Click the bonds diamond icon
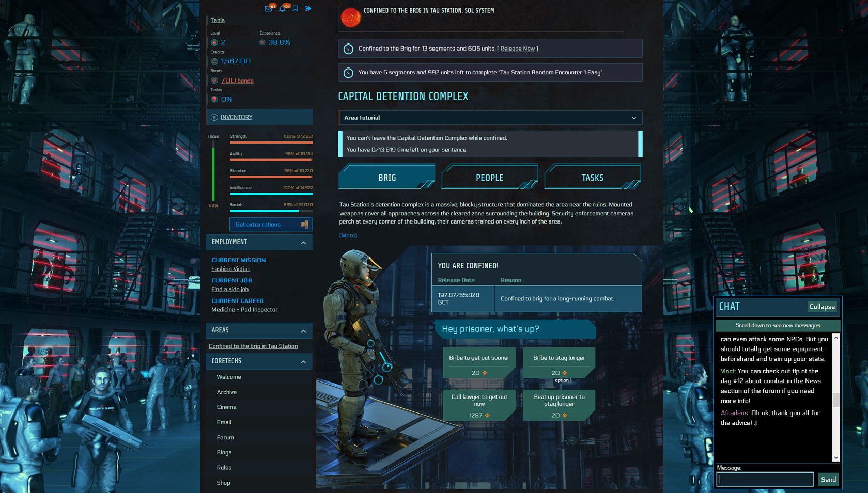The image size is (868, 493). click(214, 81)
